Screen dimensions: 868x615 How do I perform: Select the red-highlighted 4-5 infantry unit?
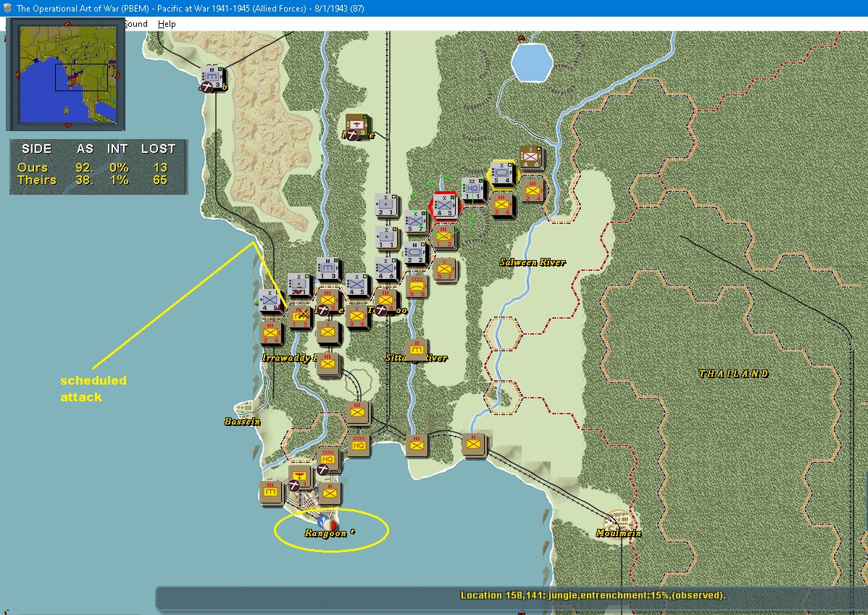tap(445, 206)
